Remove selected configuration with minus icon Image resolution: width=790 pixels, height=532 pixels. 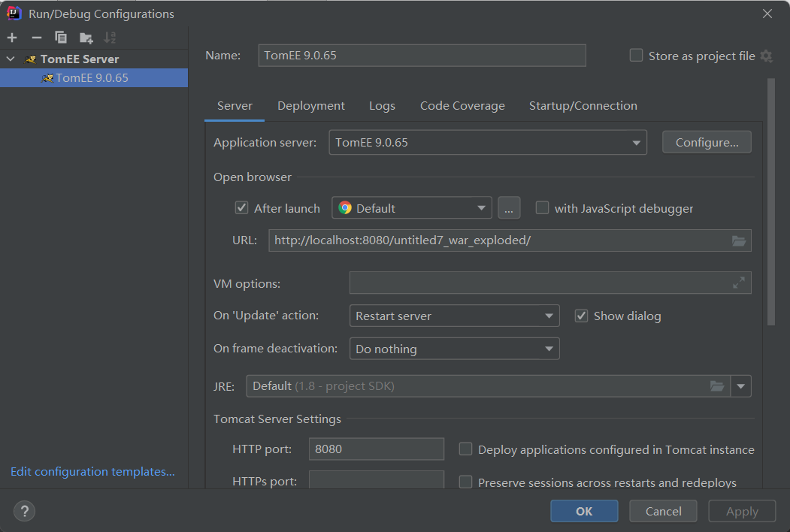pyautogui.click(x=36, y=38)
